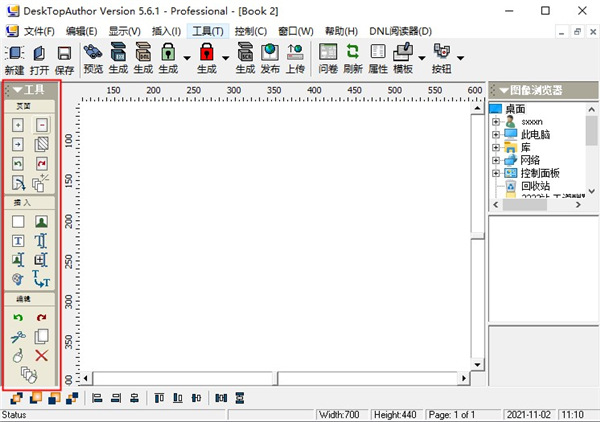Open the dropdown arrow beside green padlock
This screenshot has height=422, width=600.
tap(187, 58)
